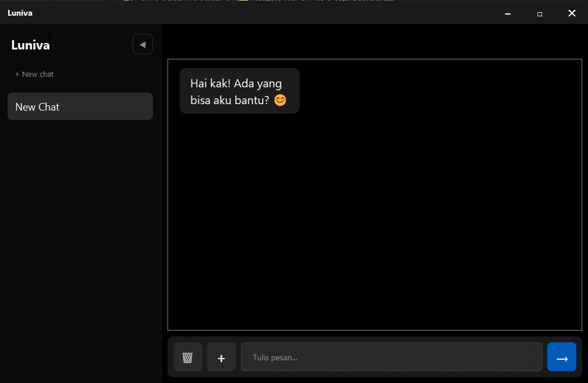Click the maximize icon on the title bar
The width and height of the screenshot is (588, 383).
(539, 13)
